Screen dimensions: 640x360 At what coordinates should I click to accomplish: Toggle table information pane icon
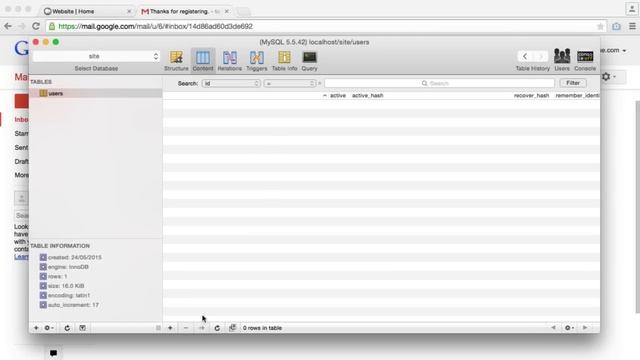pos(82,328)
